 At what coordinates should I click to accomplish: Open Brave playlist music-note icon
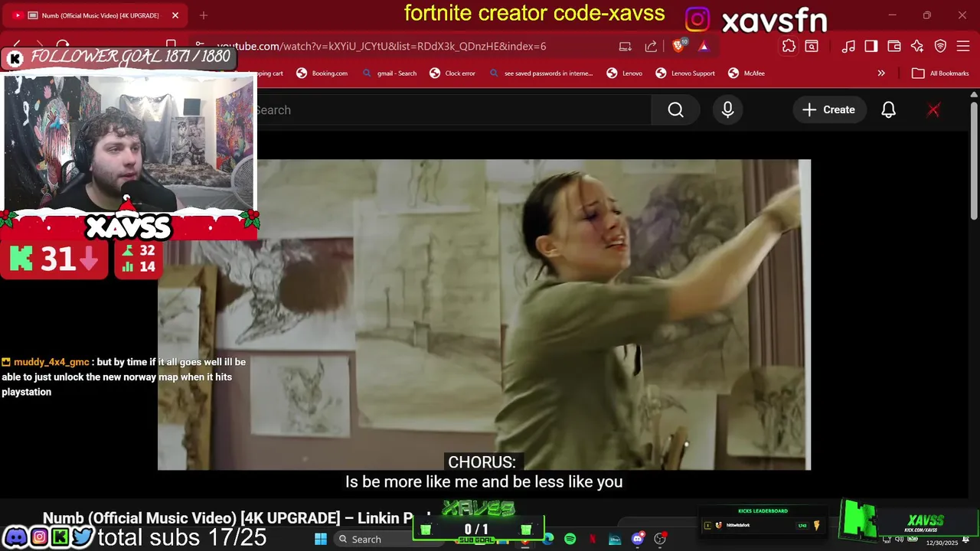pos(848,46)
